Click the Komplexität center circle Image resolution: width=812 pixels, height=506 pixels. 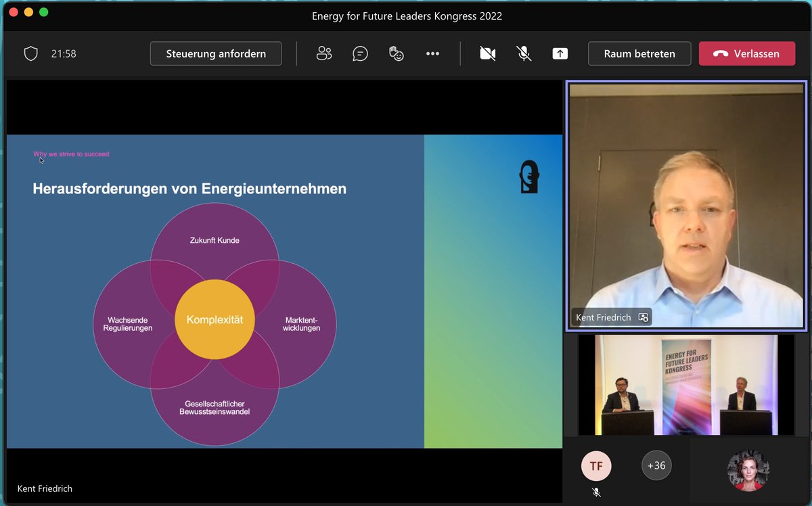pyautogui.click(x=215, y=319)
